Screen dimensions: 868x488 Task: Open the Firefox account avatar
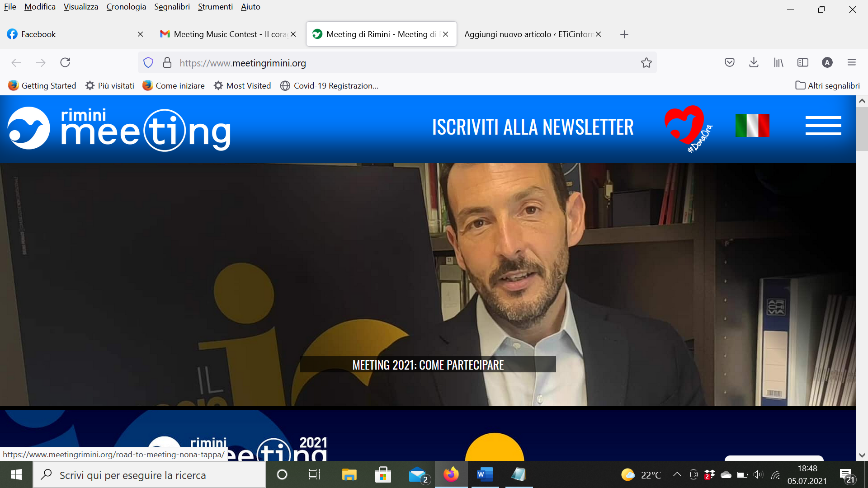pos(827,62)
